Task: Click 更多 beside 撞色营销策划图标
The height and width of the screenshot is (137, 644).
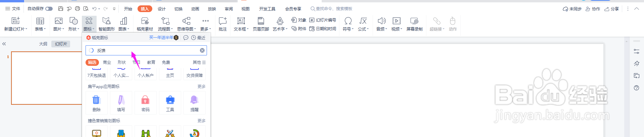Action: pos(202,121)
